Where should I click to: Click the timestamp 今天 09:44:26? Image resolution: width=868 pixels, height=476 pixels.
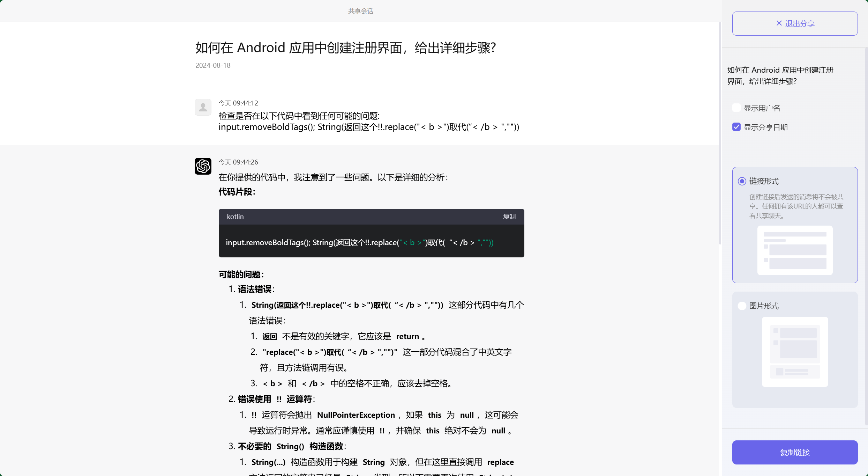point(238,162)
